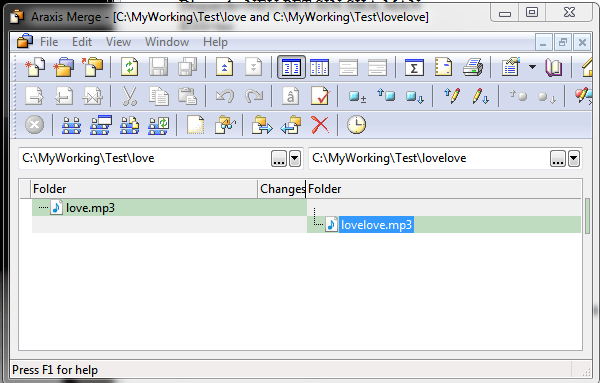The width and height of the screenshot is (600, 383).
Task: Click the pencil with down arrow icon
Action: [x=480, y=96]
